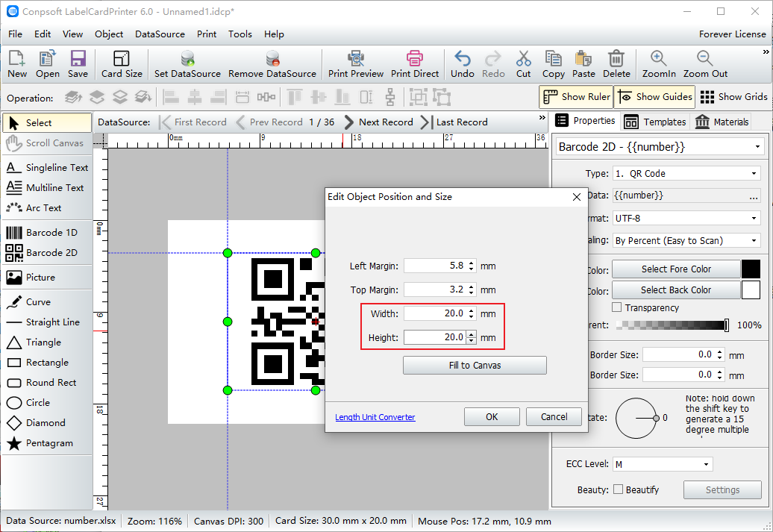Screen dimensions: 773x532
Task: Click the Fill to Canvas button
Action: (x=475, y=366)
